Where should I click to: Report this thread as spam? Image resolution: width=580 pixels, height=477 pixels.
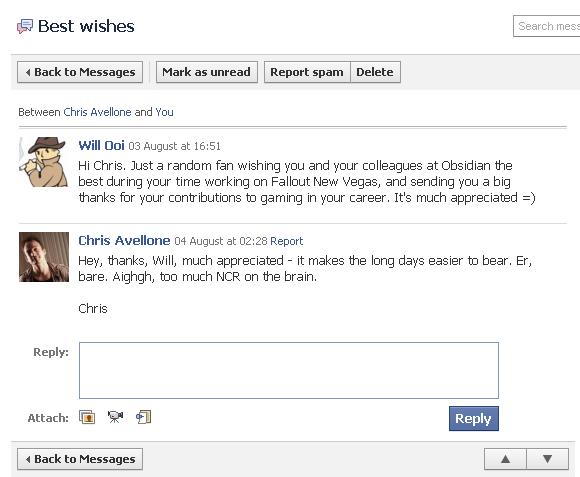pos(307,72)
